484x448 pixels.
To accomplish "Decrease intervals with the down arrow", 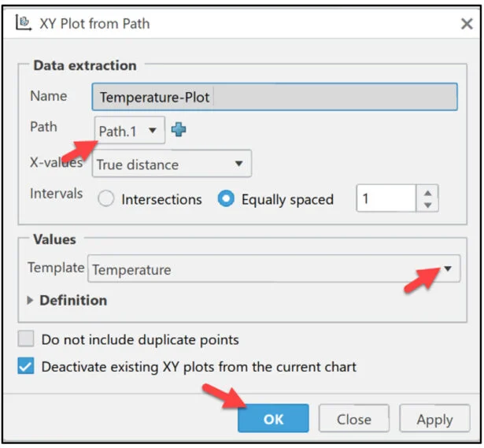I will point(427,205).
